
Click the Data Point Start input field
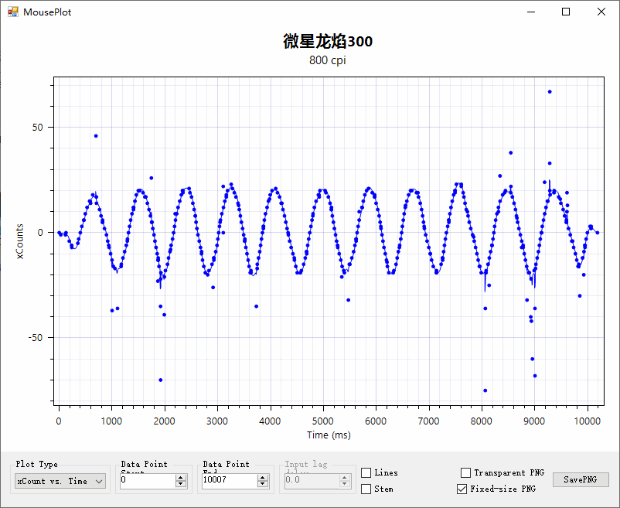(147, 481)
